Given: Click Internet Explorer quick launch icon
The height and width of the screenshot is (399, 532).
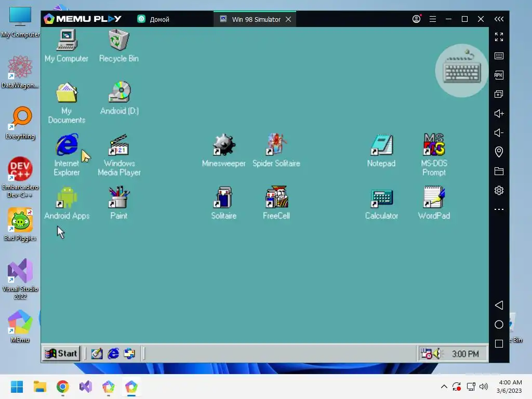Looking at the screenshot, I should pyautogui.click(x=113, y=353).
